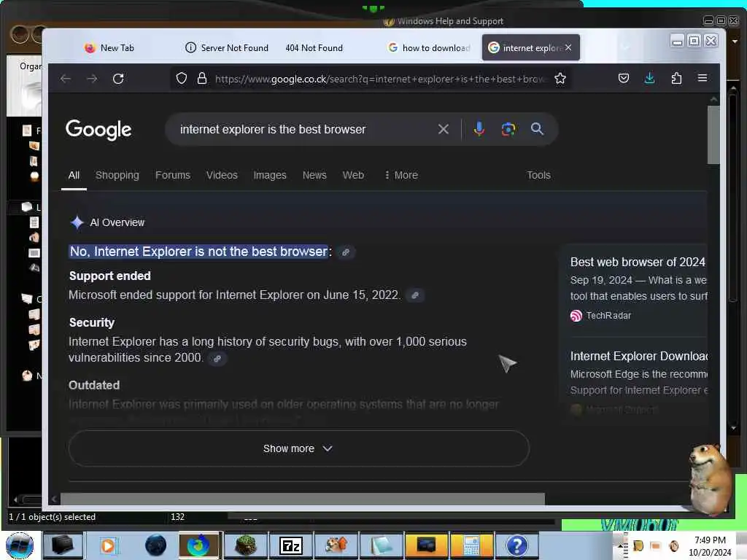This screenshot has height=560, width=747.
Task: Open the Windows Start orb
Action: pyautogui.click(x=20, y=545)
